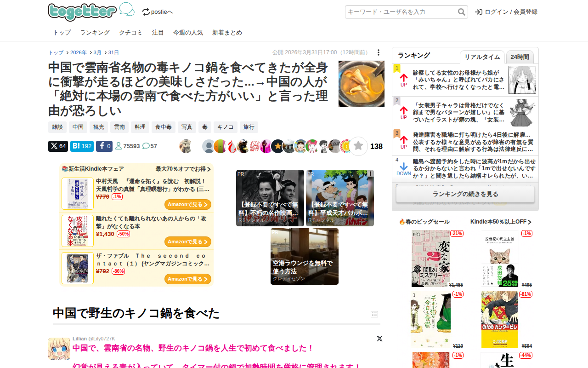
Task: Open 22世紀の民主主義 book cover
Action: point(500,259)
